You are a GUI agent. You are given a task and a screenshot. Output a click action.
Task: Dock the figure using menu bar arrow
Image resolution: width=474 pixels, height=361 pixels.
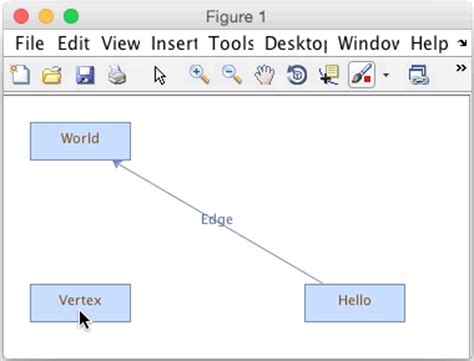pyautogui.click(x=462, y=43)
